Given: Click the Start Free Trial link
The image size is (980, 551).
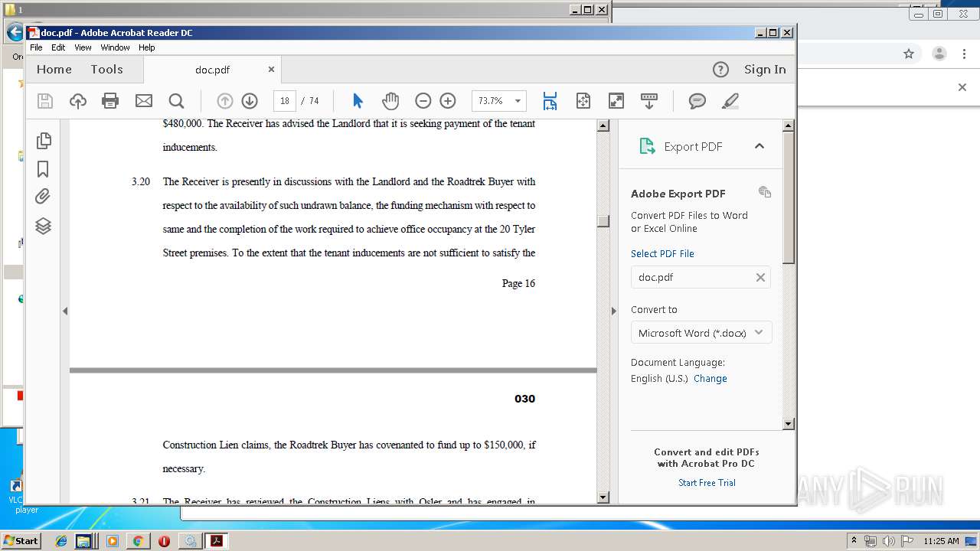Looking at the screenshot, I should click(x=707, y=483).
